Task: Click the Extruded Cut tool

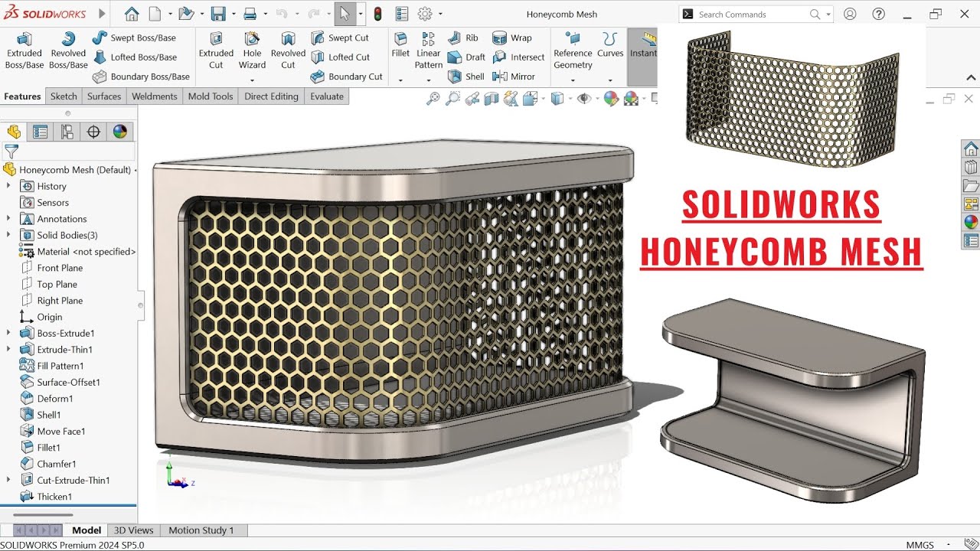Action: [x=216, y=51]
